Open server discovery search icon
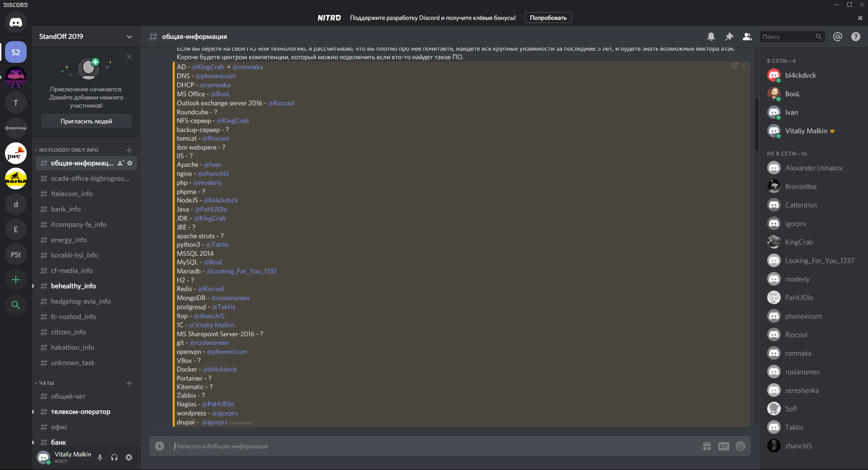 tap(16, 305)
